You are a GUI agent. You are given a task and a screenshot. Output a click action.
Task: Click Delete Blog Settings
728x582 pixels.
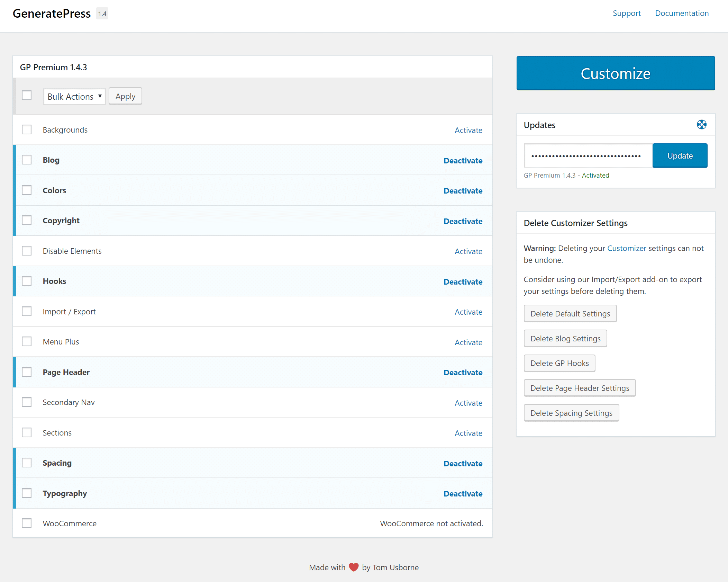565,338
